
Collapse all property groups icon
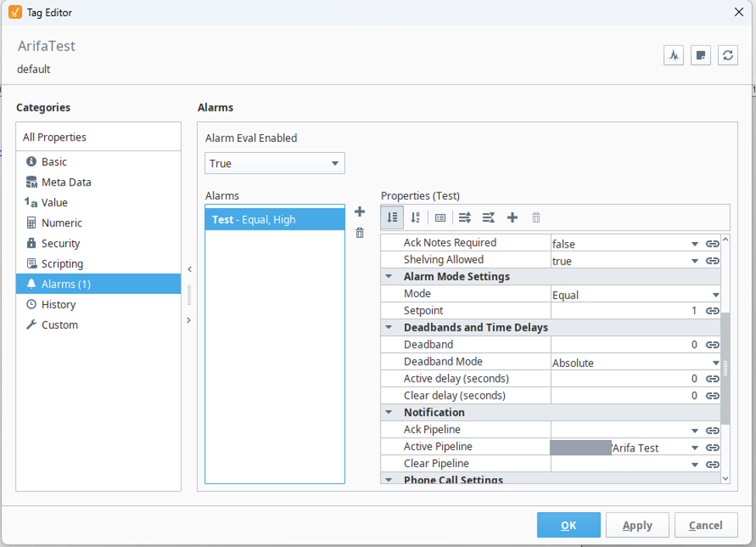(488, 218)
